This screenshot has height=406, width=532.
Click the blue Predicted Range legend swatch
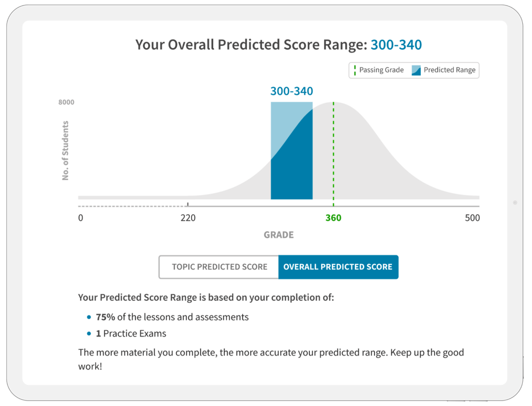point(416,70)
